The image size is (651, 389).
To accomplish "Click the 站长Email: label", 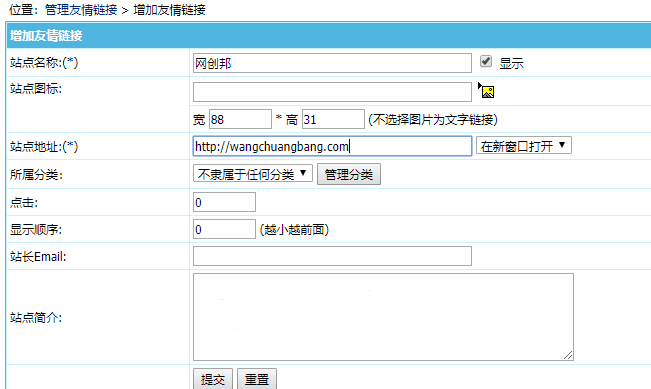I will 38,257.
